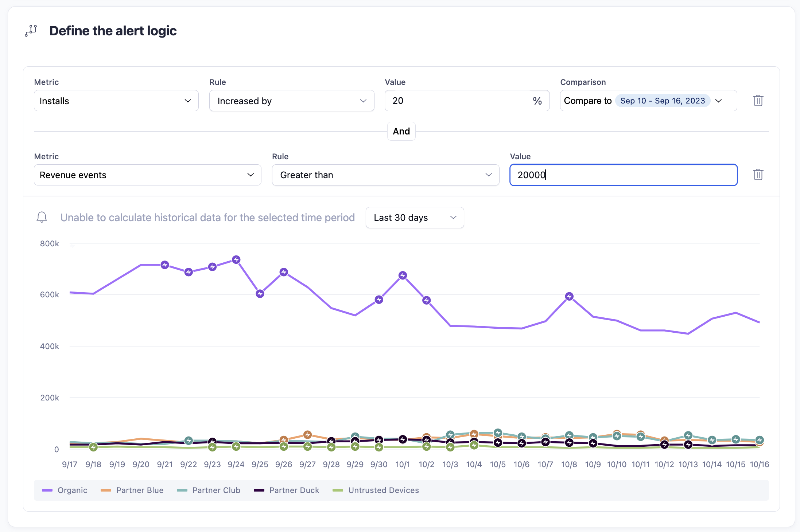Screen dimensions: 800x532
Task: Click Untrusted Devices marker on 9/18
Action: click(x=93, y=447)
